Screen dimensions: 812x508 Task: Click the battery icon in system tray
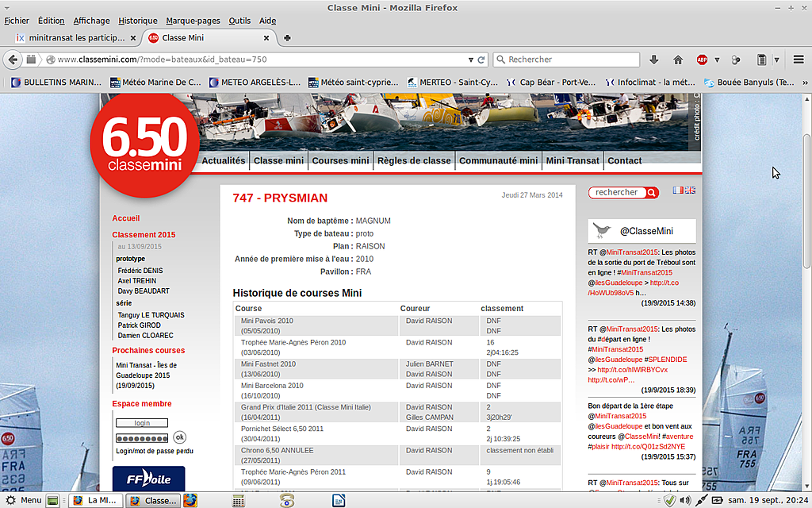717,500
